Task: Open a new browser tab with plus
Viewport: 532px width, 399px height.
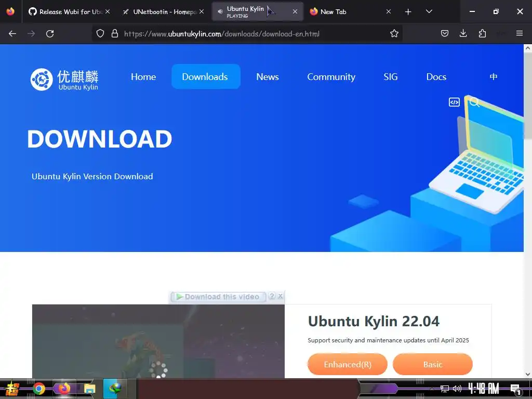Action: click(x=408, y=12)
